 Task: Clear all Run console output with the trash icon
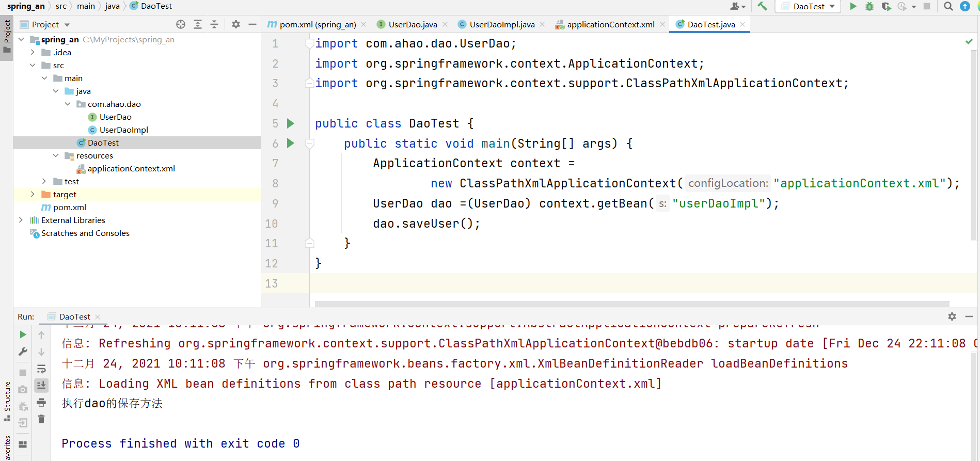[x=41, y=419]
